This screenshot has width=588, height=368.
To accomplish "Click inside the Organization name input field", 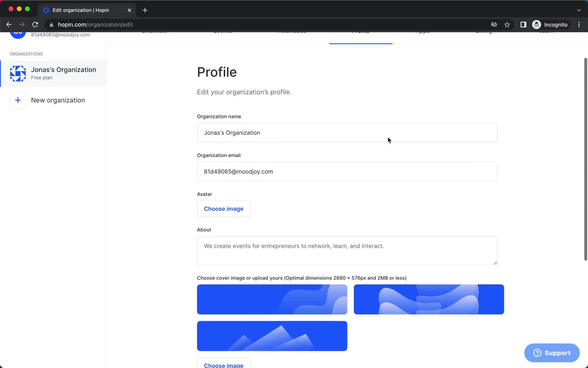I will click(x=347, y=133).
